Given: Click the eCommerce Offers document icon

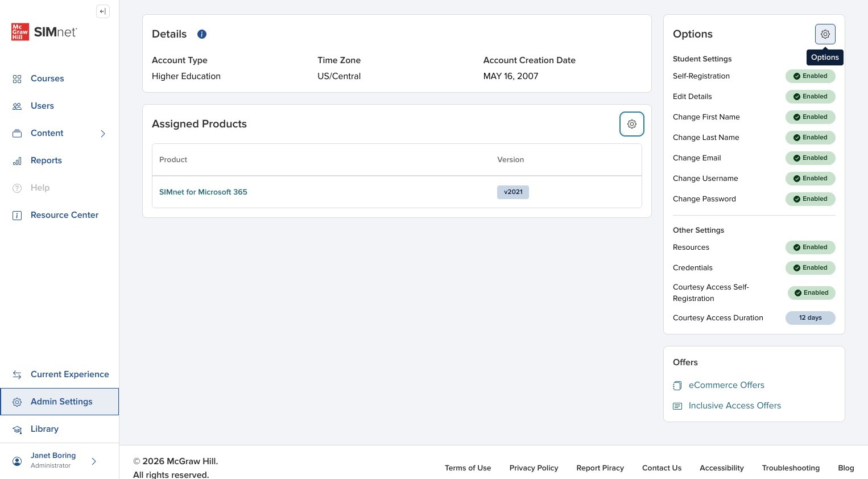Looking at the screenshot, I should (x=677, y=386).
